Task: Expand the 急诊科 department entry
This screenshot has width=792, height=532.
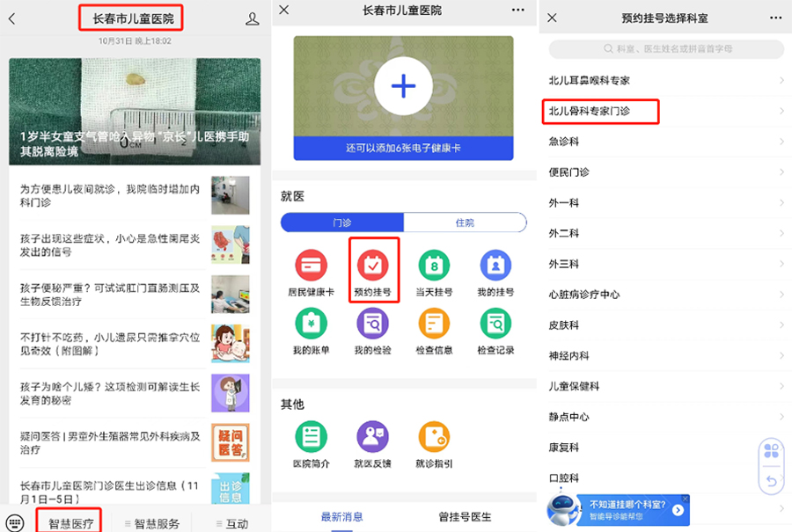Action: pyautogui.click(x=664, y=142)
